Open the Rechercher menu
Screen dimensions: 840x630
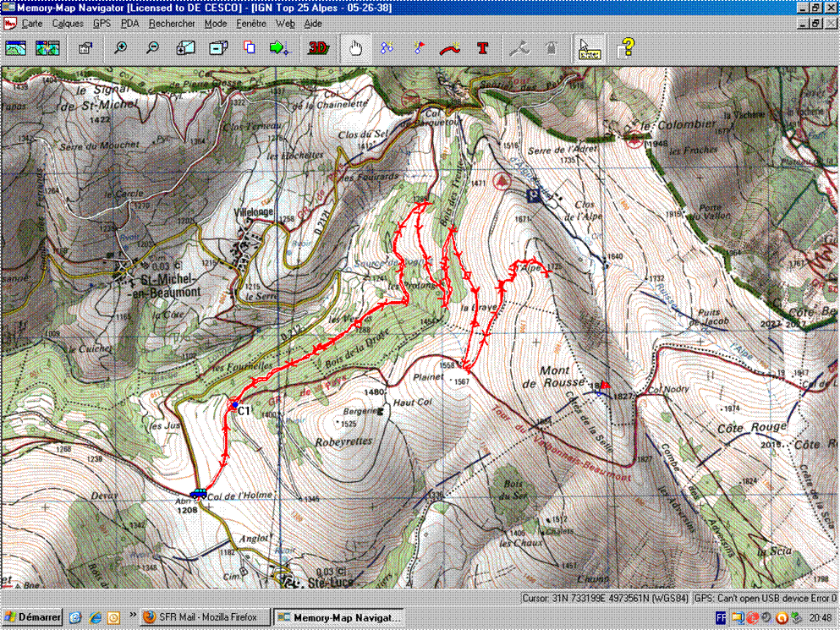pyautogui.click(x=172, y=24)
